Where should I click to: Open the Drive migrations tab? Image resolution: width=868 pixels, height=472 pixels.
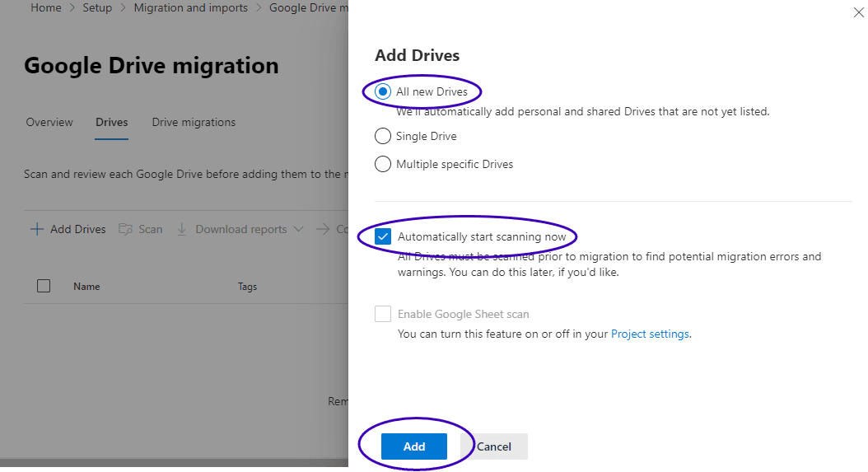[194, 122]
